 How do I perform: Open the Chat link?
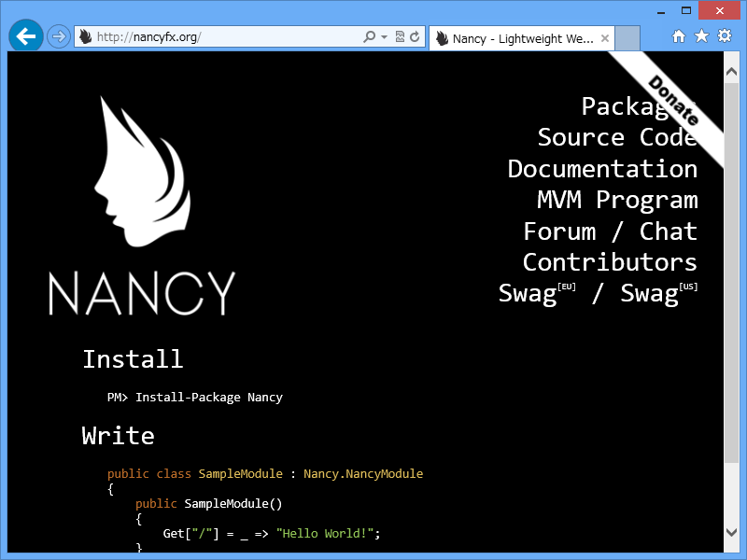(x=669, y=231)
